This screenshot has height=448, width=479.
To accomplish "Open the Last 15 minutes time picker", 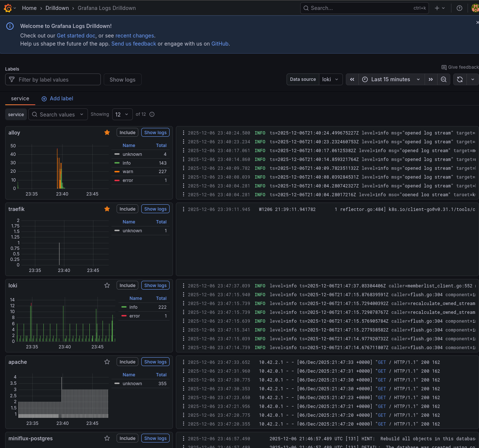I will 391,79.
